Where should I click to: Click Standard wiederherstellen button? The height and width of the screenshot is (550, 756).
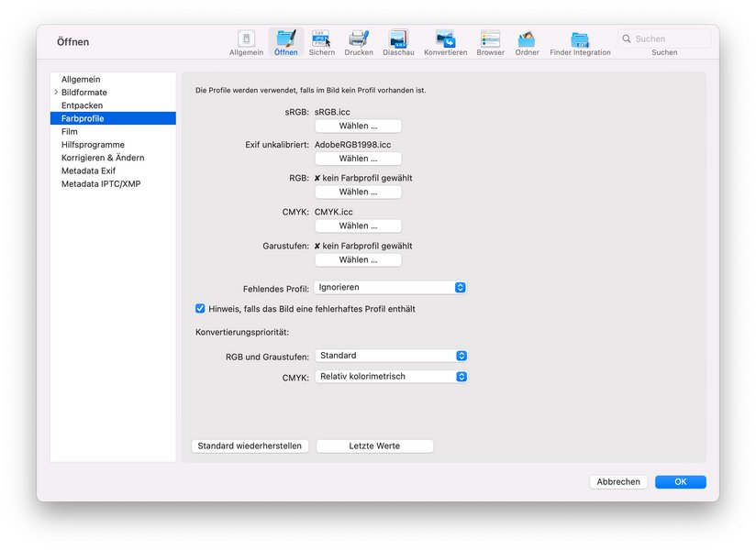tap(250, 446)
